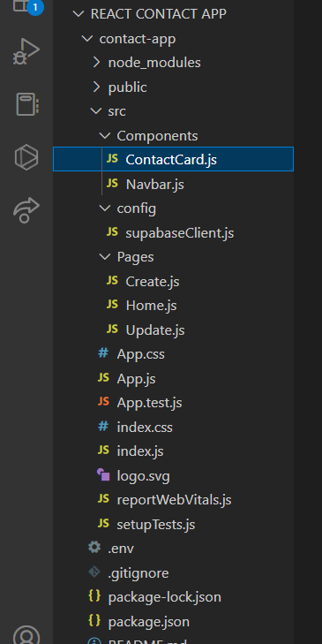This screenshot has height=644, width=322.
Task: Open the index.css file
Action: [145, 428]
